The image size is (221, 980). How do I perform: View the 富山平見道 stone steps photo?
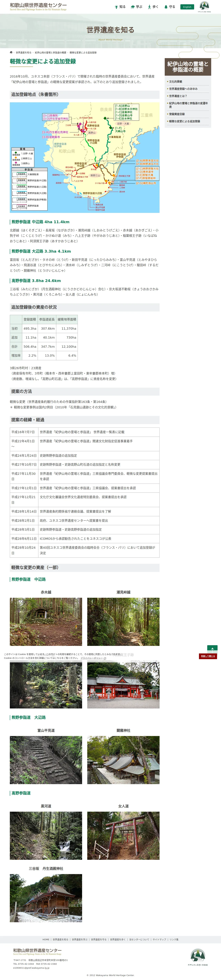tap(46, 760)
